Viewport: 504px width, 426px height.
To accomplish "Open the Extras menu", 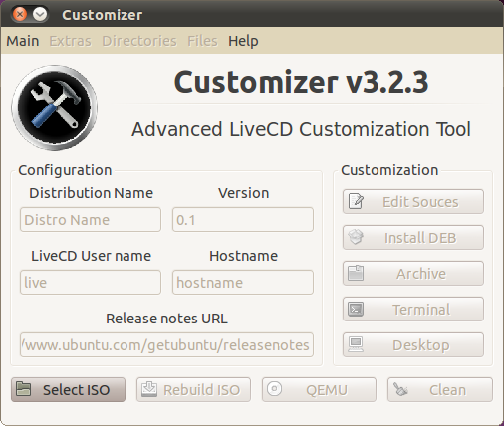I will tap(70, 41).
